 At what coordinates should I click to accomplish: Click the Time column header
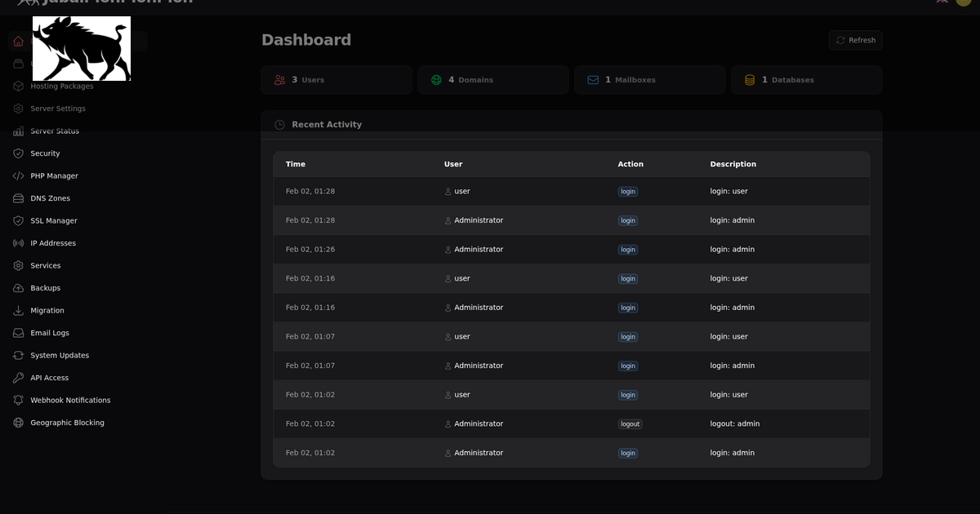[296, 164]
